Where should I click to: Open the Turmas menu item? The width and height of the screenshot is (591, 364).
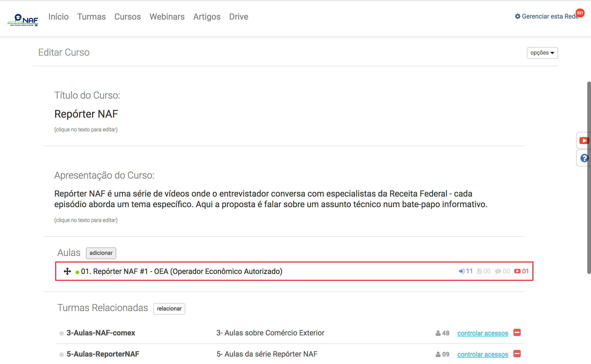point(91,17)
